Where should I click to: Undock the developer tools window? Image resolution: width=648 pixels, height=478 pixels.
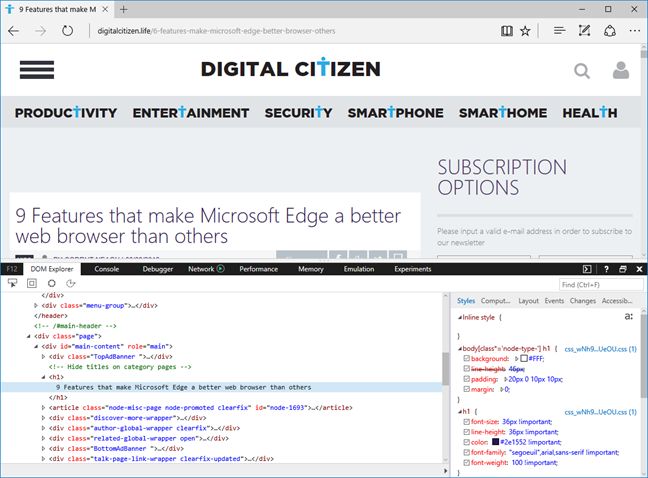[x=623, y=269]
